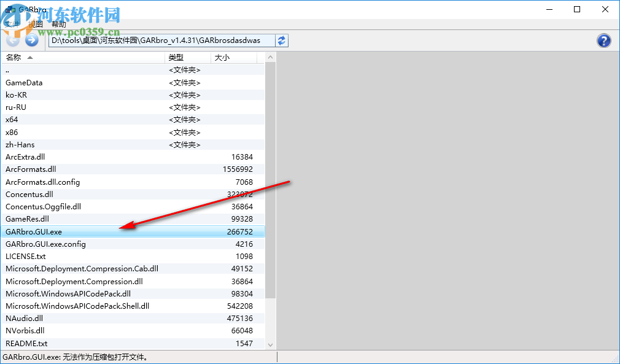This screenshot has height=364, width=620.
Task: Sort files by 大小 column header
Action: tap(233, 58)
